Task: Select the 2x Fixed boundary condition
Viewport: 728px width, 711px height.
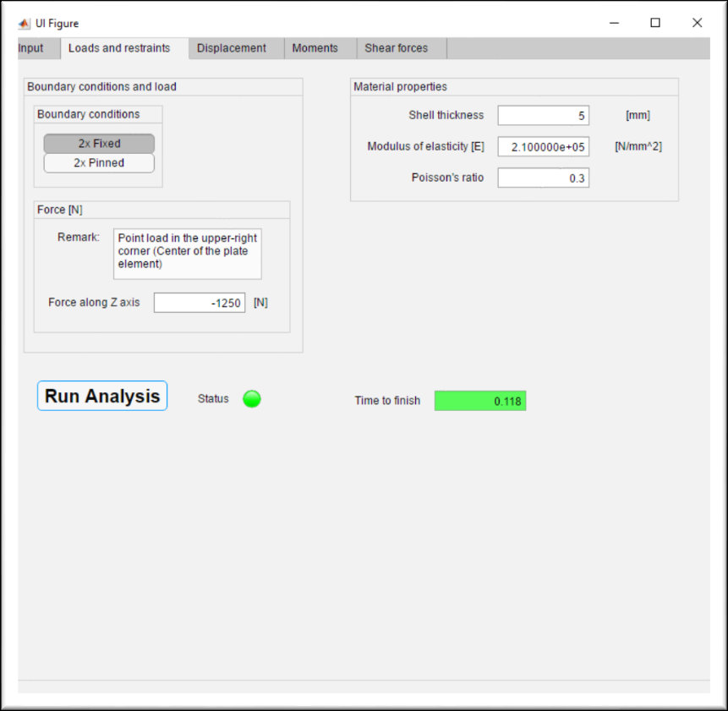Action: pos(98,143)
